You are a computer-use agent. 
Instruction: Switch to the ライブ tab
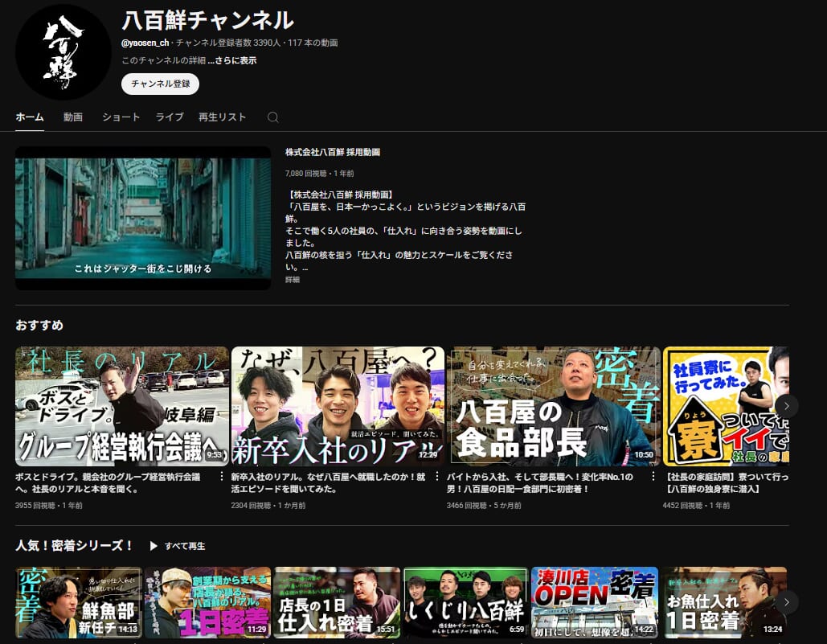pyautogui.click(x=170, y=117)
